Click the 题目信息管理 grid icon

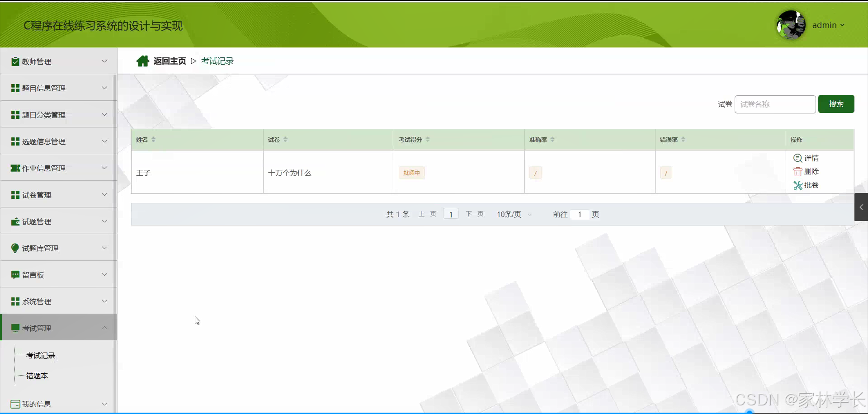click(x=15, y=88)
